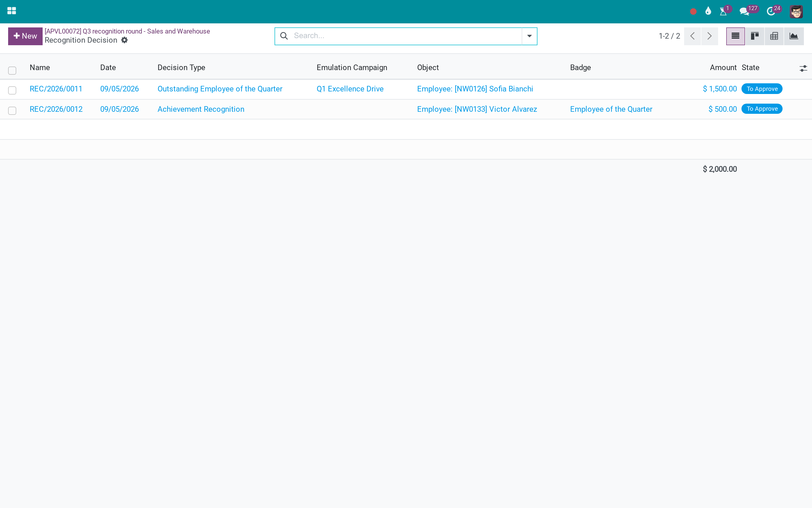Click the New button
This screenshot has height=508, width=812.
point(25,36)
